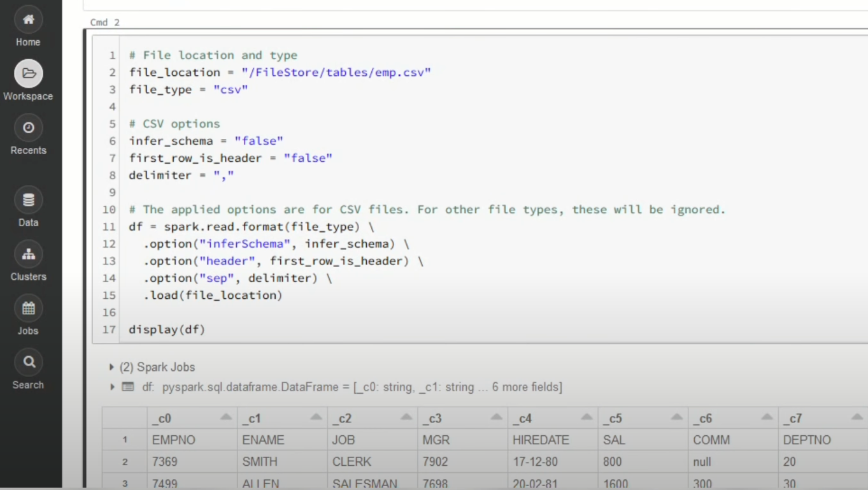868x490 pixels.
Task: Open the Recents clock icon
Action: pos(29,127)
